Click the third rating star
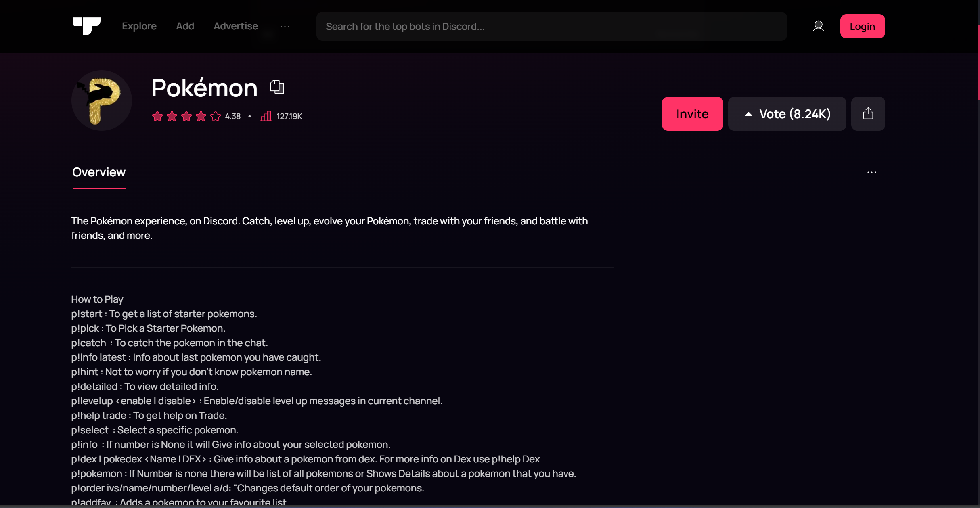The width and height of the screenshot is (980, 508). [x=186, y=116]
